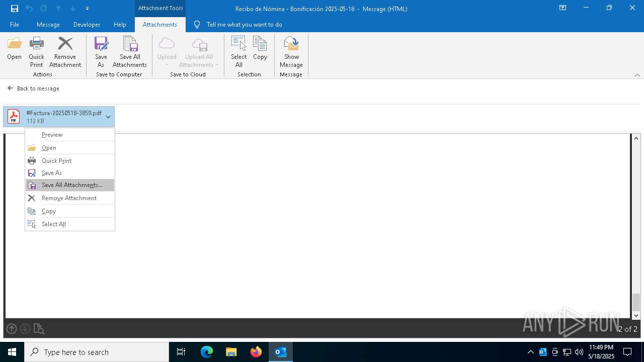The width and height of the screenshot is (644, 362).
Task: Switch to the Developer tab
Action: (x=87, y=25)
